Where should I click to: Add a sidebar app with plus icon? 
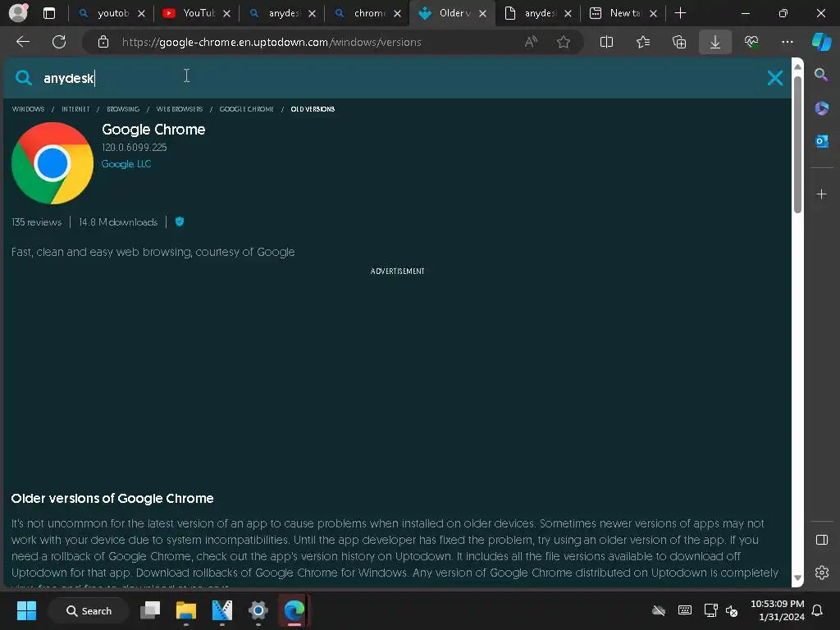(822, 194)
